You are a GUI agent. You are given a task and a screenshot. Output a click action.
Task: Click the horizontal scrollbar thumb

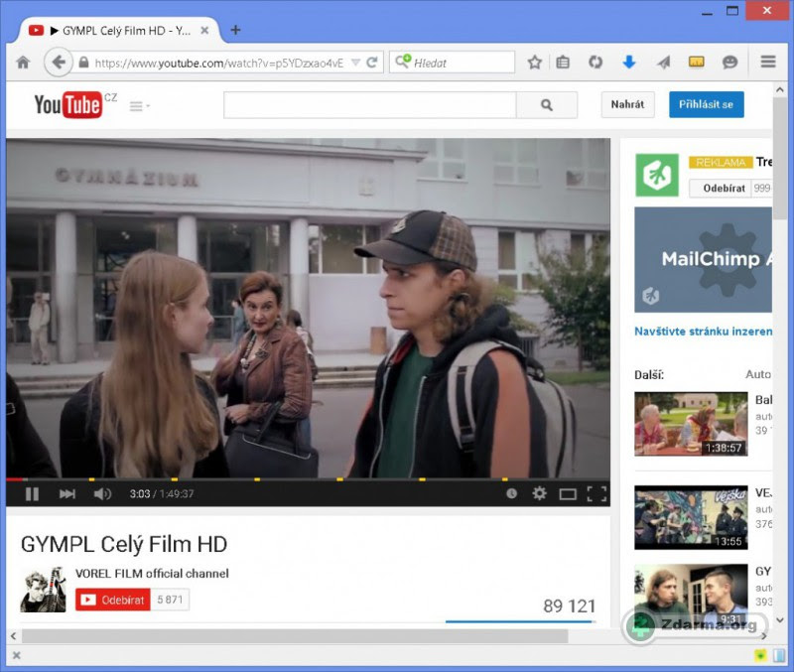click(x=295, y=636)
